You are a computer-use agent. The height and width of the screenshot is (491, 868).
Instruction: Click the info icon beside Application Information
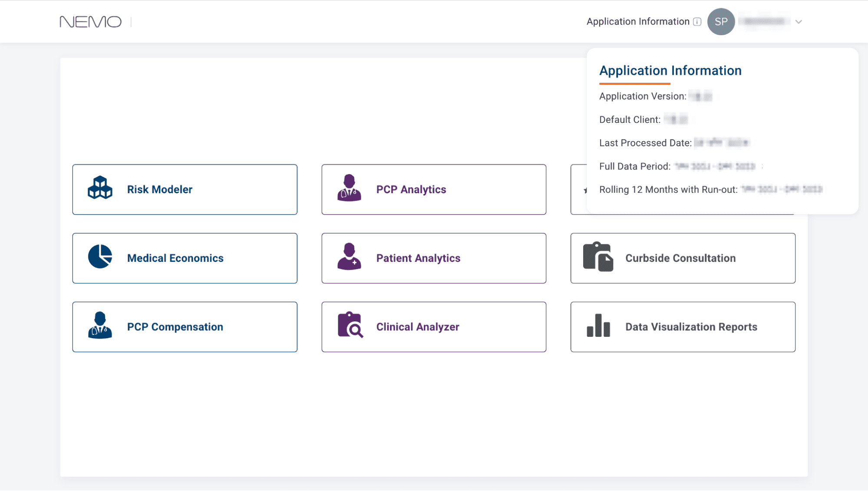(697, 22)
